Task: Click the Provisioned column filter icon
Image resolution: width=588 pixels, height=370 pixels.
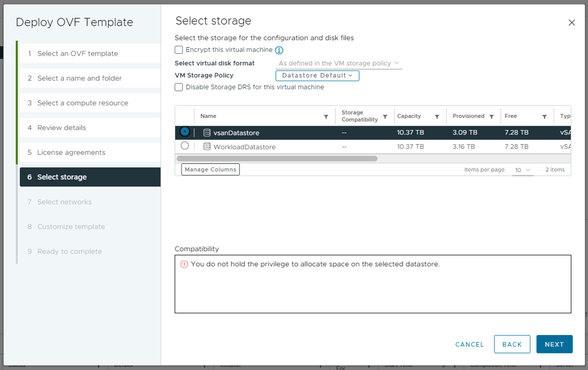Action: click(491, 117)
